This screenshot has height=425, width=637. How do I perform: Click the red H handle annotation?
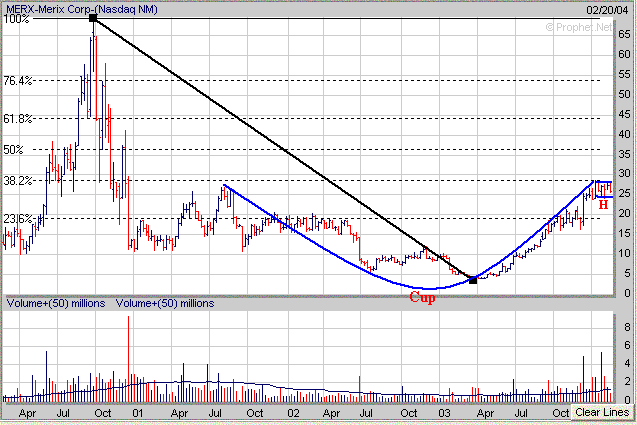click(x=603, y=205)
